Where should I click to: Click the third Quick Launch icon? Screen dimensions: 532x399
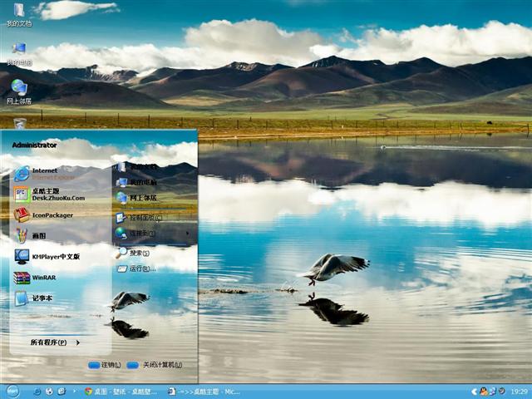(x=62, y=392)
